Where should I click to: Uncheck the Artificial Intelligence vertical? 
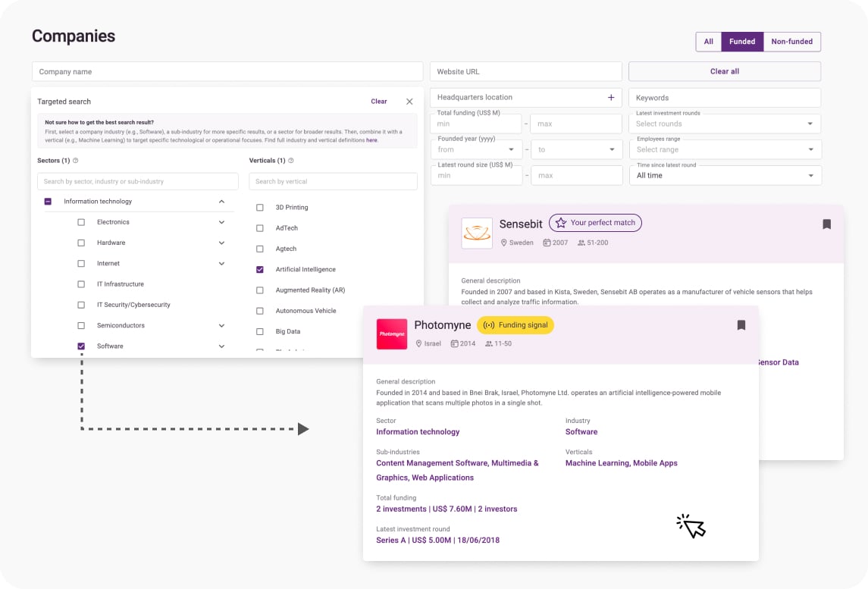pyautogui.click(x=259, y=270)
